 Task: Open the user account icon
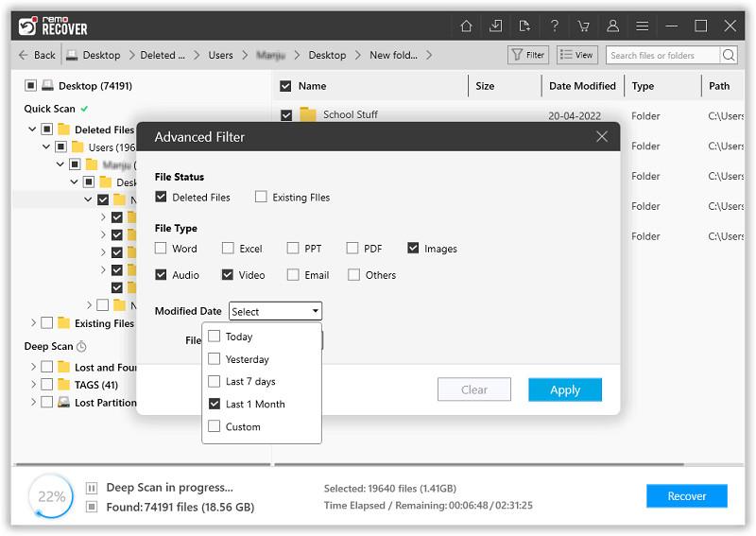coord(613,26)
